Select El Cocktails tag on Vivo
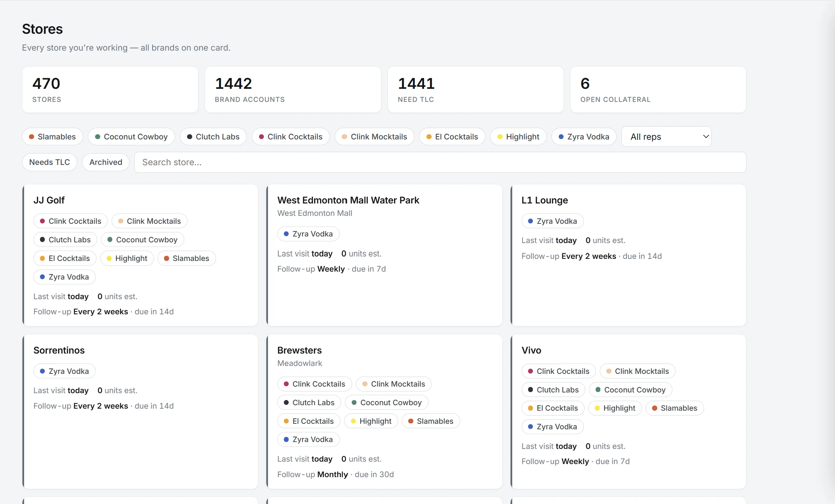This screenshot has height=504, width=835. click(553, 408)
